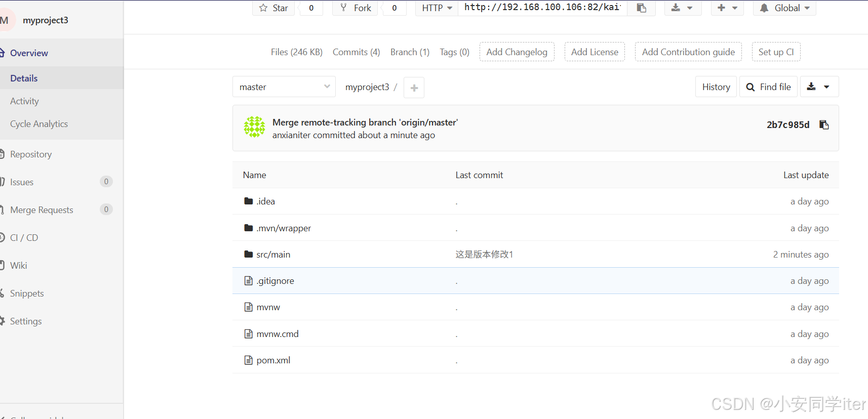The height and width of the screenshot is (419, 868).
Task: Click the Star icon button
Action: 273,8
